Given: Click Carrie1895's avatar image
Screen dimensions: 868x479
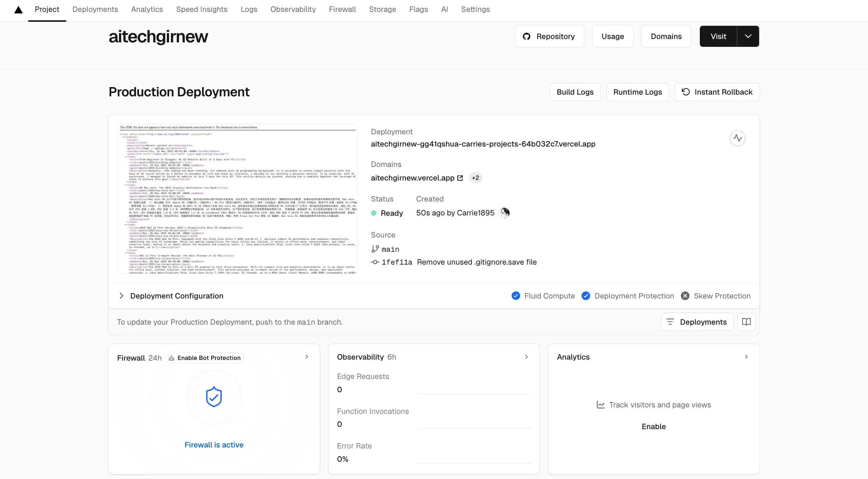Looking at the screenshot, I should pos(505,213).
